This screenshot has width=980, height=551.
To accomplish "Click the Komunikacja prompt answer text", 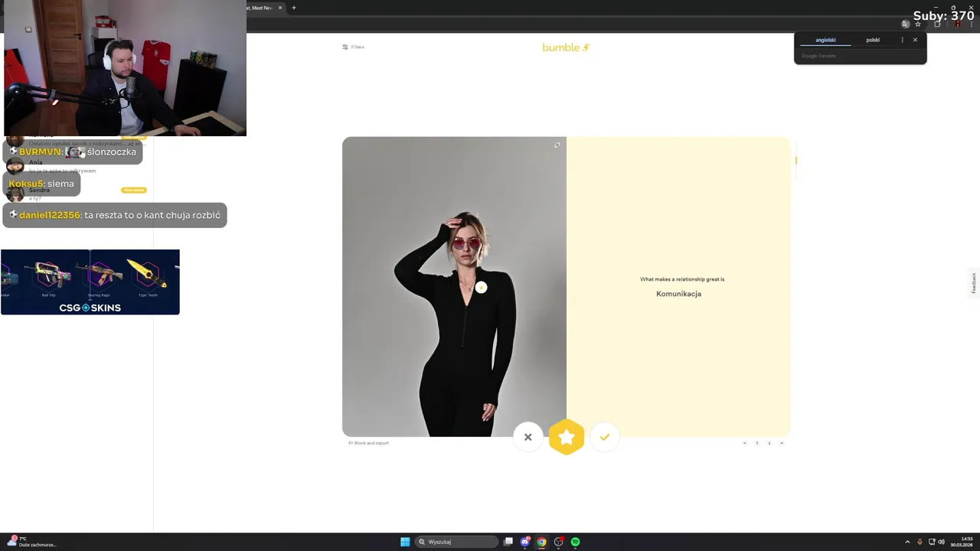I will click(x=678, y=294).
